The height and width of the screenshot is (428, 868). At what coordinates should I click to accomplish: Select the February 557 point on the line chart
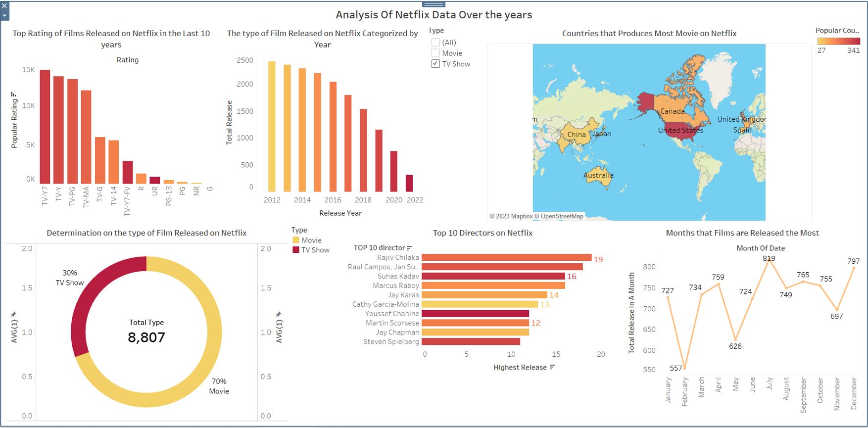click(x=685, y=368)
